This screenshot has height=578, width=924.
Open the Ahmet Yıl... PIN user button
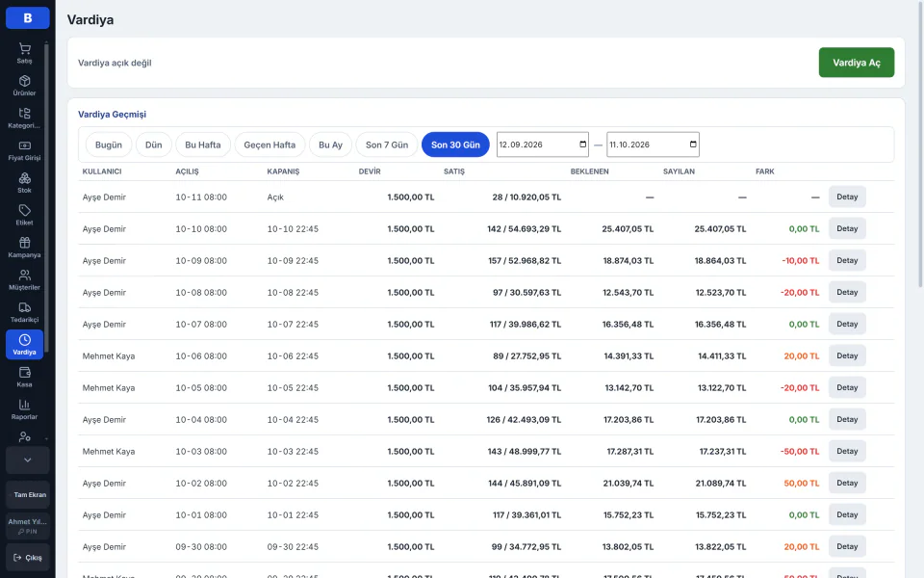[x=28, y=526]
